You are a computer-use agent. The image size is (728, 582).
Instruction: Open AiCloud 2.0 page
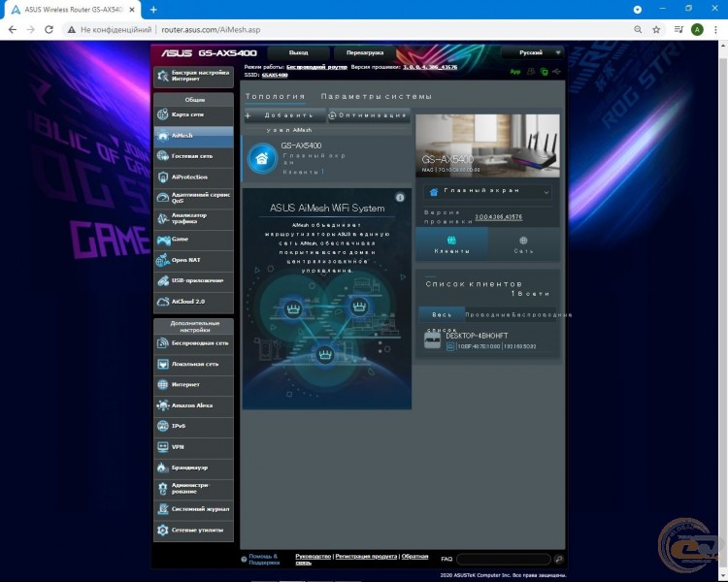coord(193,302)
